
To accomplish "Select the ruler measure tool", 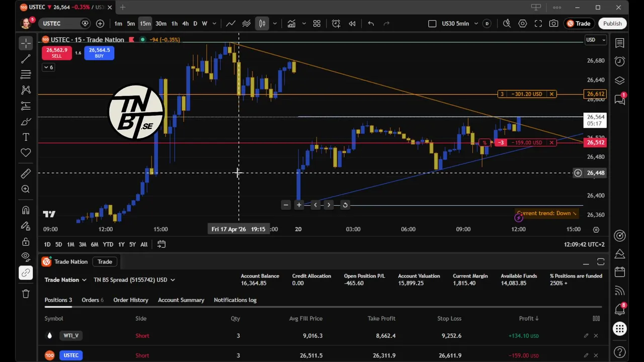I will pos(26,173).
